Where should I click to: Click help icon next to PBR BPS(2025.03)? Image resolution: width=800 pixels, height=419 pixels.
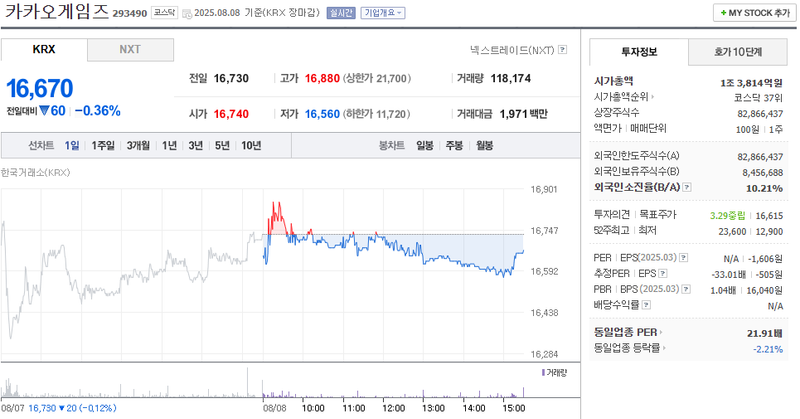click(686, 289)
